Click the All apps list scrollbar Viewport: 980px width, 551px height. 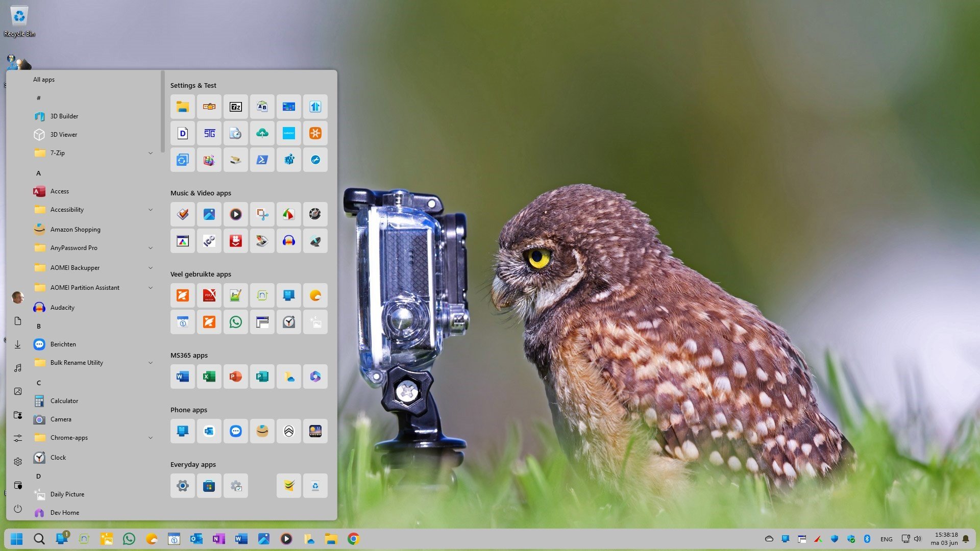point(162,112)
